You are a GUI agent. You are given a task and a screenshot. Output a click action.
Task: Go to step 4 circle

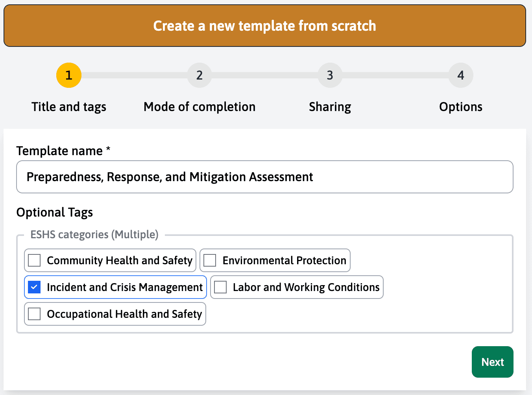(x=460, y=75)
